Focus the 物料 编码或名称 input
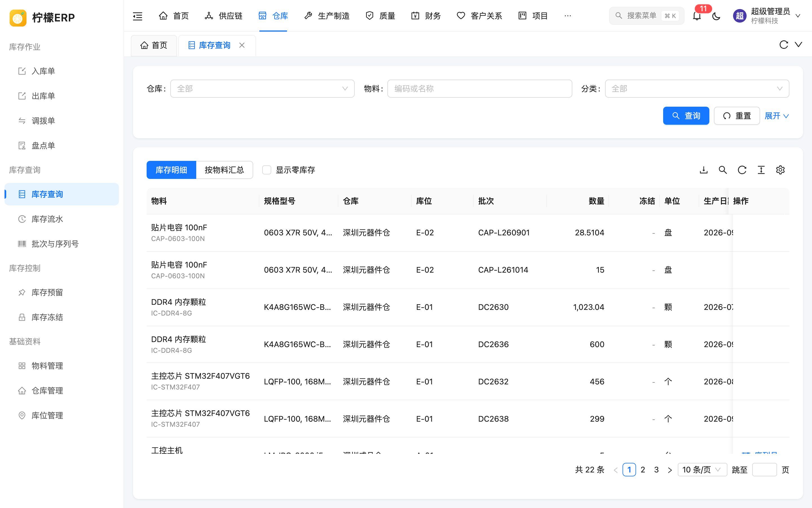The width and height of the screenshot is (812, 508). 480,89
